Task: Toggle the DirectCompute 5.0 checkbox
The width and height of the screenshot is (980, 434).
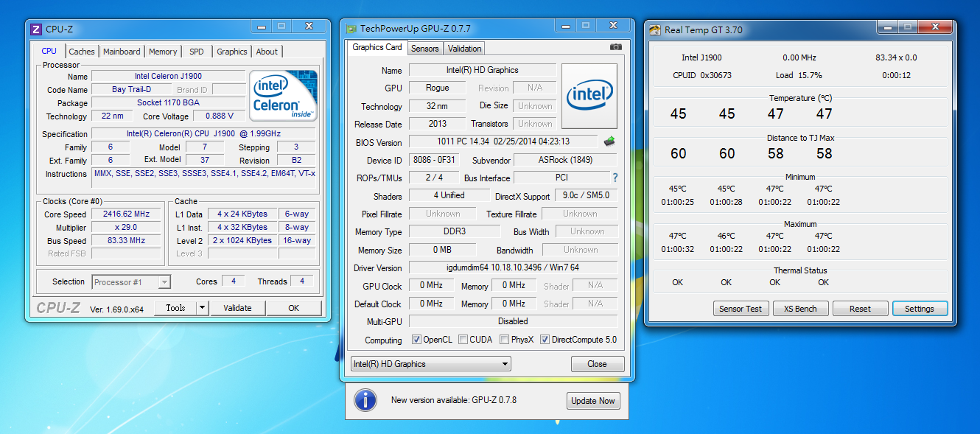Action: click(545, 340)
